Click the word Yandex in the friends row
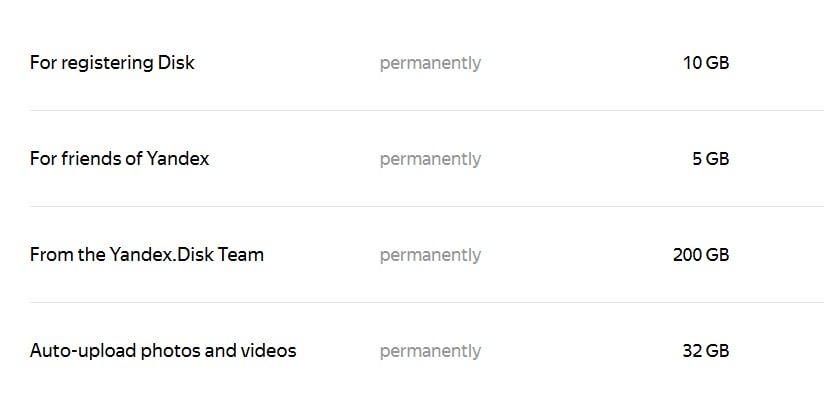 (x=178, y=159)
